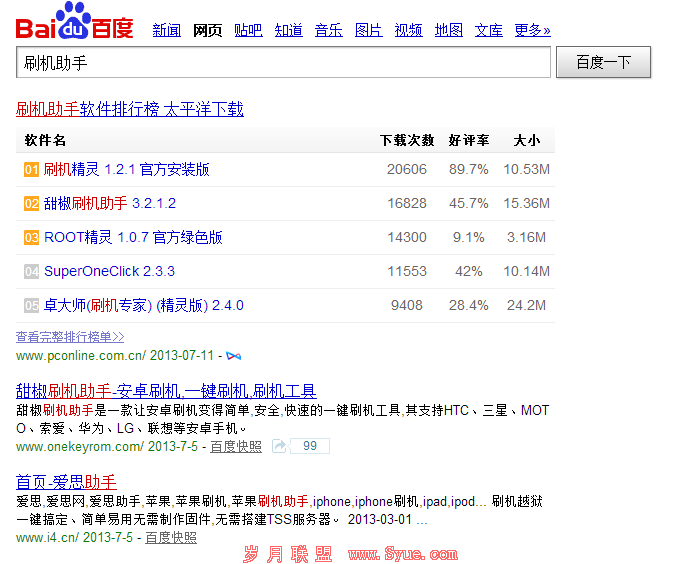698x564 pixels.
Task: Open 刷机助手软件排行榜 太平洋下载 result
Action: 130,109
